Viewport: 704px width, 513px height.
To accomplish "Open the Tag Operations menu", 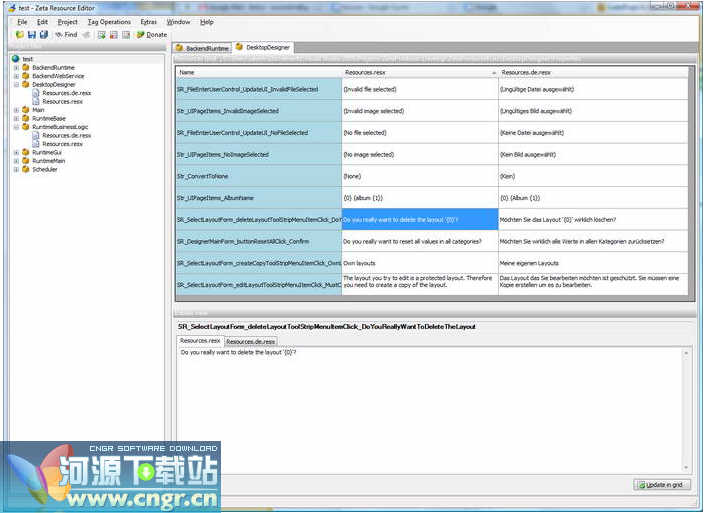I will pyautogui.click(x=108, y=21).
